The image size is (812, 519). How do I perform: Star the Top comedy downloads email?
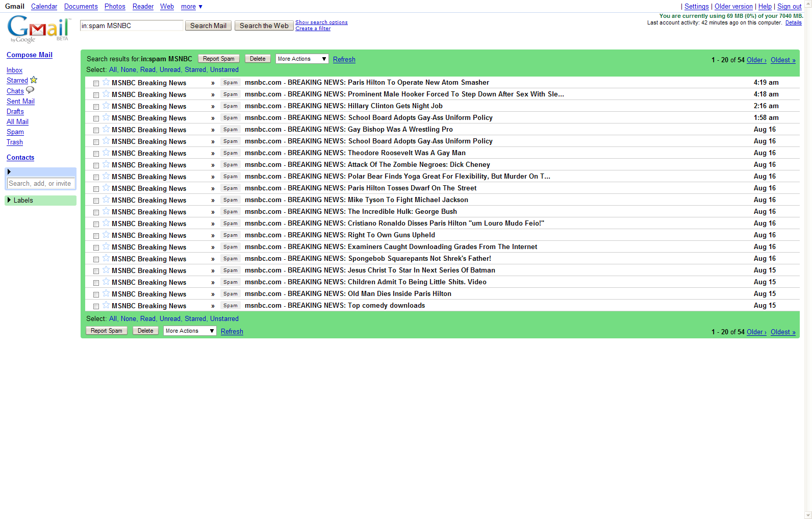pyautogui.click(x=106, y=305)
